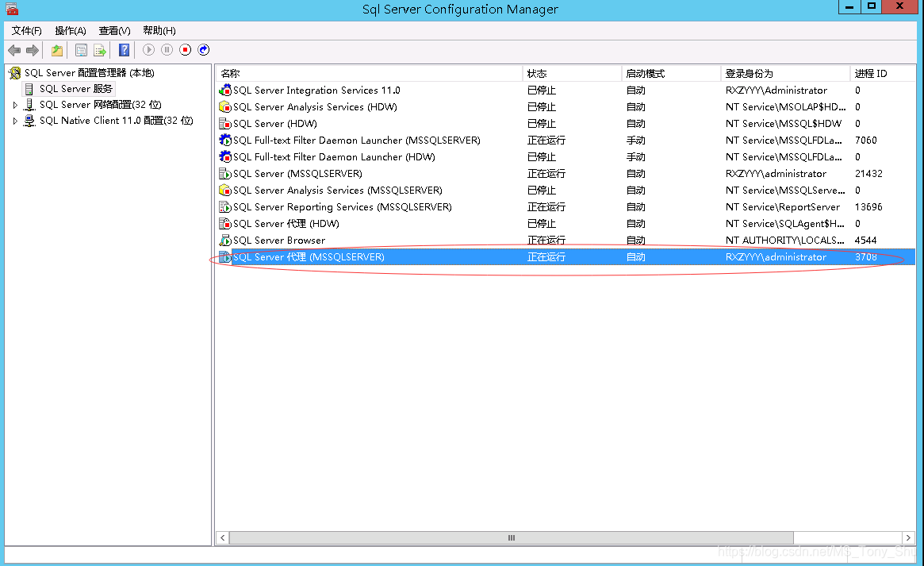
Task: Click the Integration Services 11.0 service icon
Action: pyautogui.click(x=225, y=90)
